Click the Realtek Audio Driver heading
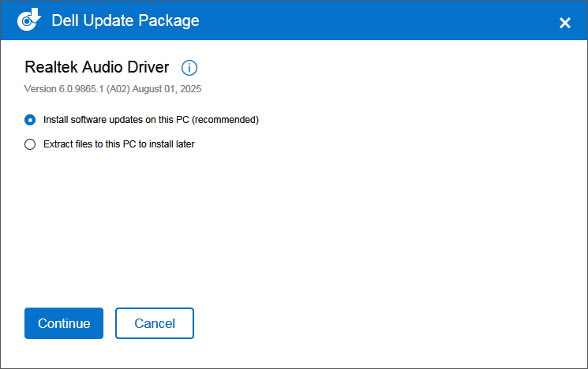The width and height of the screenshot is (588, 369). pyautogui.click(x=96, y=67)
